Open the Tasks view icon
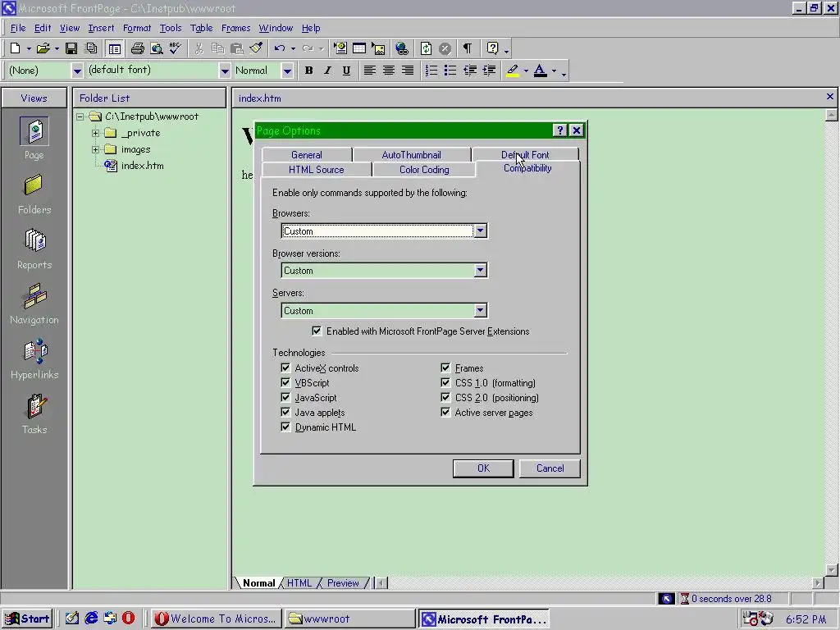Screen dimensions: 840x630 click(34, 414)
